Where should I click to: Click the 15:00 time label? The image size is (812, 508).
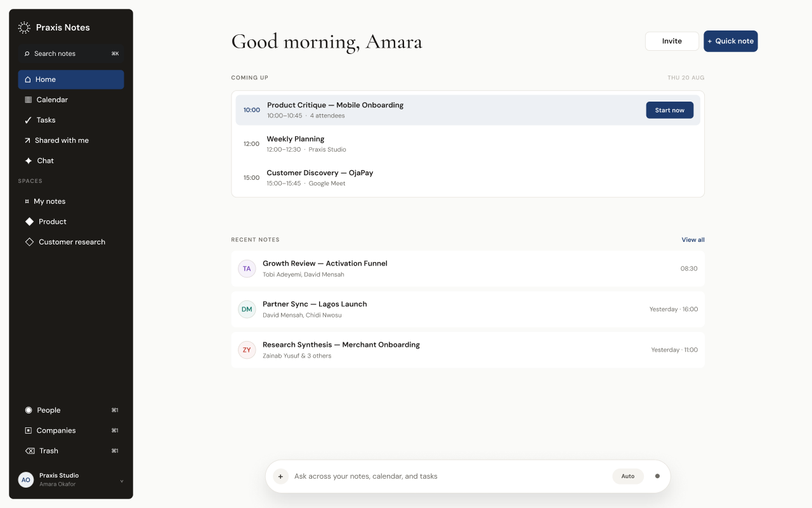(x=251, y=178)
